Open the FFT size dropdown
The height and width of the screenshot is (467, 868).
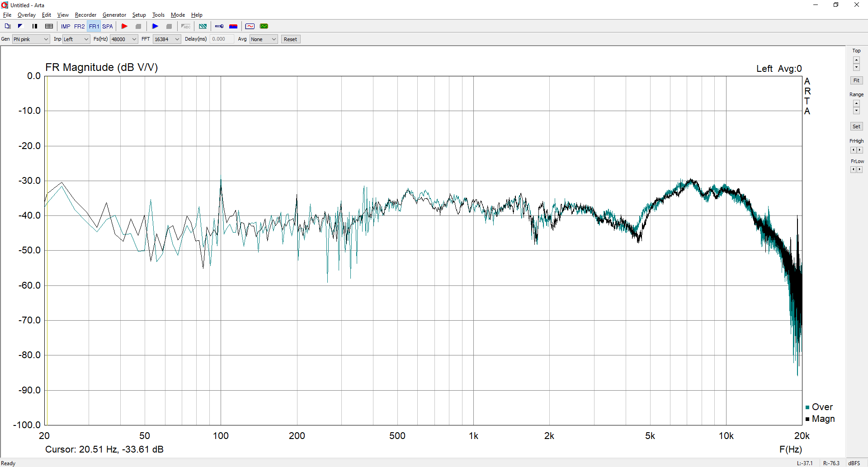167,39
